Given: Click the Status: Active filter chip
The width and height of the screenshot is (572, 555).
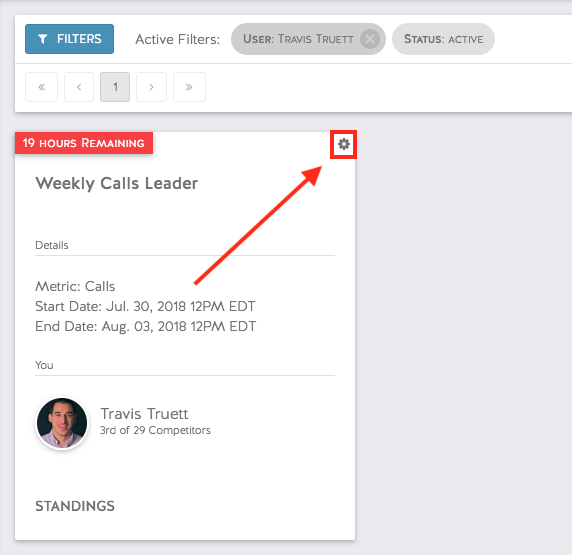Looking at the screenshot, I should point(443,39).
